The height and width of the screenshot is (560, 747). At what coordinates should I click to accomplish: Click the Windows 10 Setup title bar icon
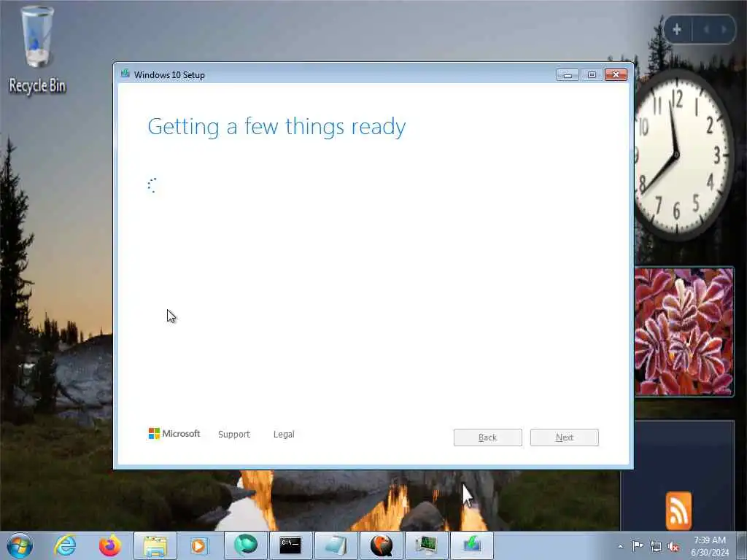click(x=125, y=74)
